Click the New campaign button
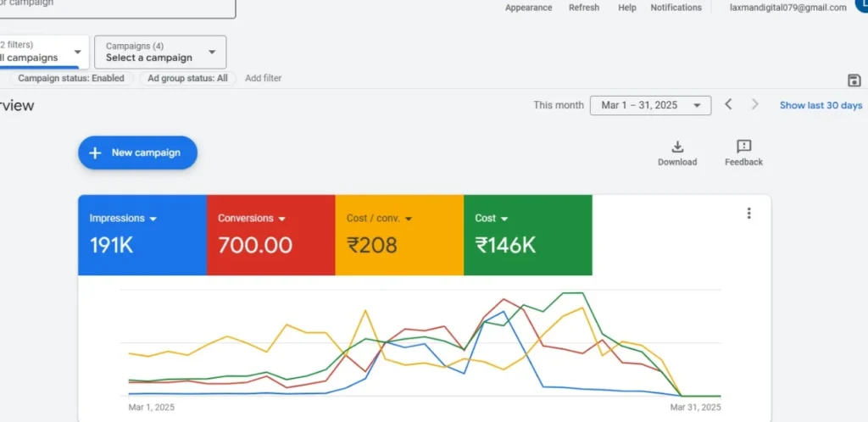The height and width of the screenshot is (422, 868). [137, 153]
